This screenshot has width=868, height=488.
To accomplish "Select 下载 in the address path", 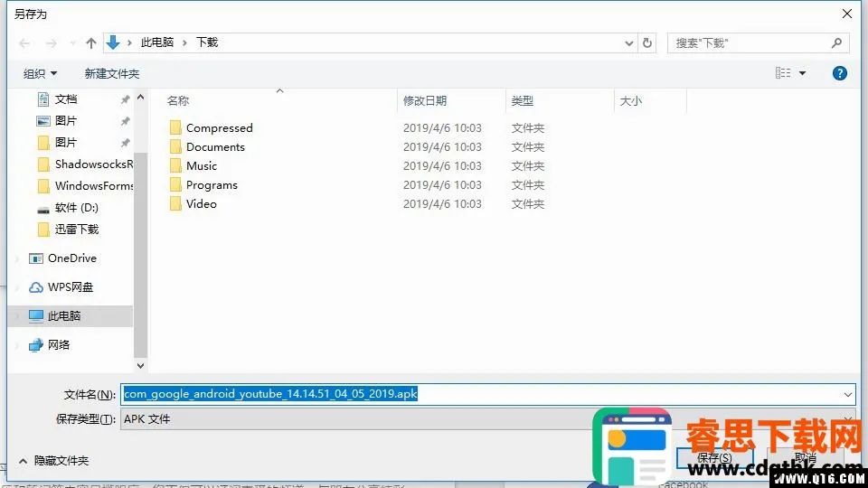I will [207, 42].
